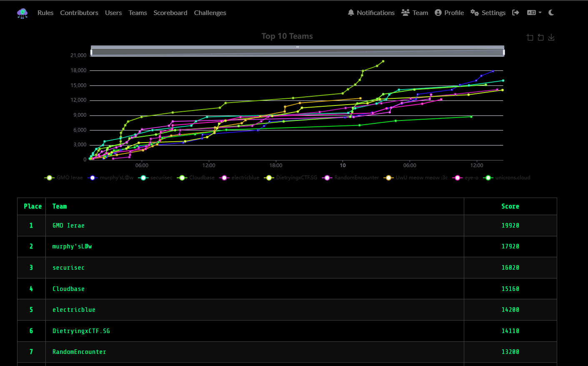
Task: Click the logout arrow icon
Action: click(515, 13)
